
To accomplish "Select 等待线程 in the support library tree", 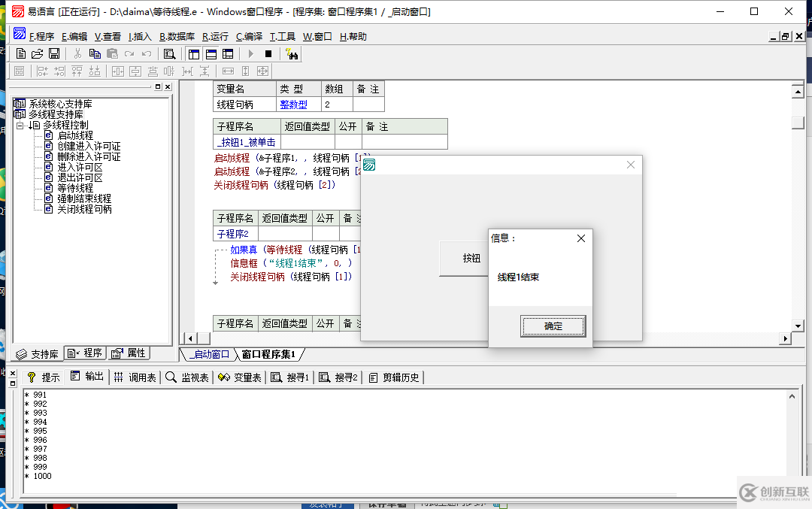I will point(75,188).
